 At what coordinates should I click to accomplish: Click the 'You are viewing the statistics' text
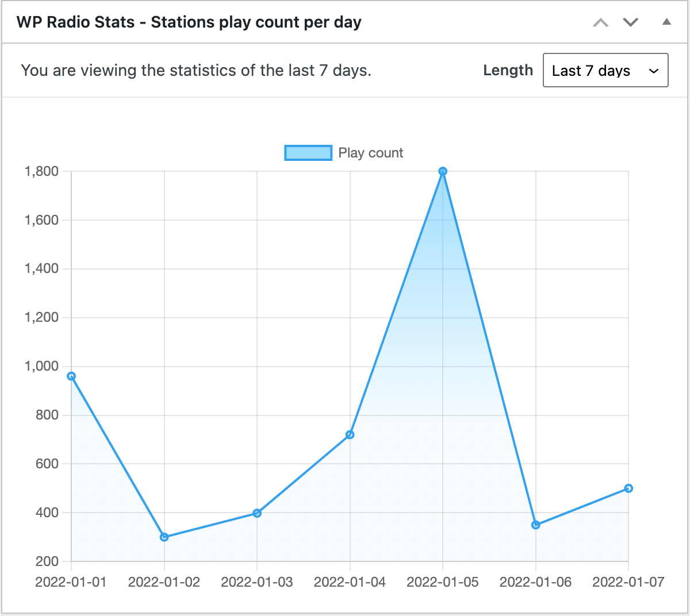(196, 70)
